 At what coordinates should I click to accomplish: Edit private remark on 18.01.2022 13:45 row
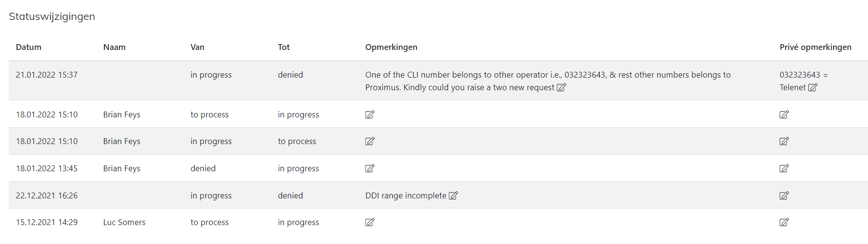coord(784,168)
